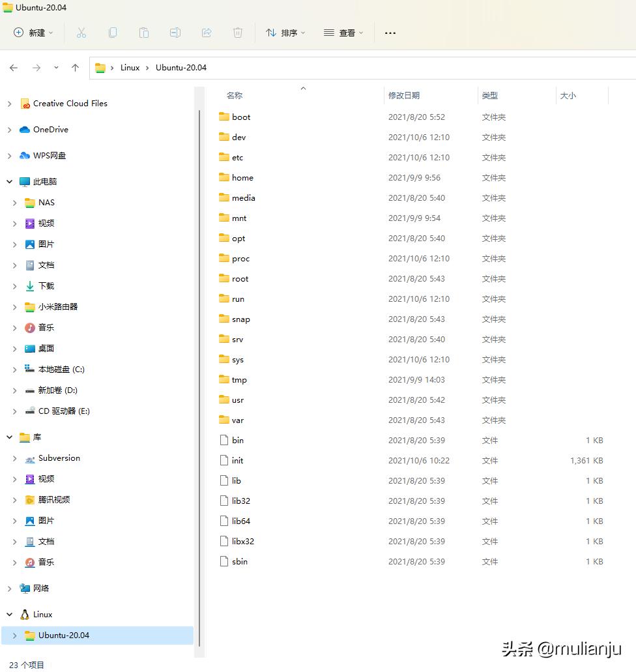Click the Cut scissors icon in the toolbar
The image size is (636, 672).
tap(81, 33)
